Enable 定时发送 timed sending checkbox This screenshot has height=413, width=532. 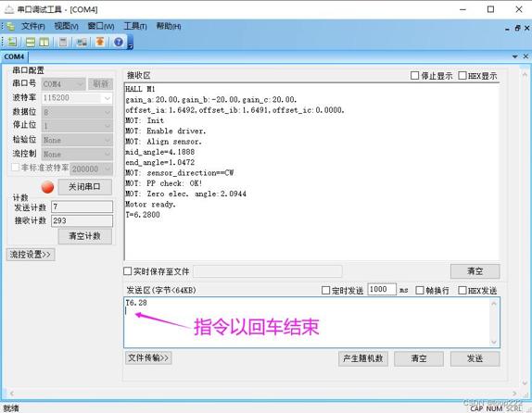click(x=325, y=290)
